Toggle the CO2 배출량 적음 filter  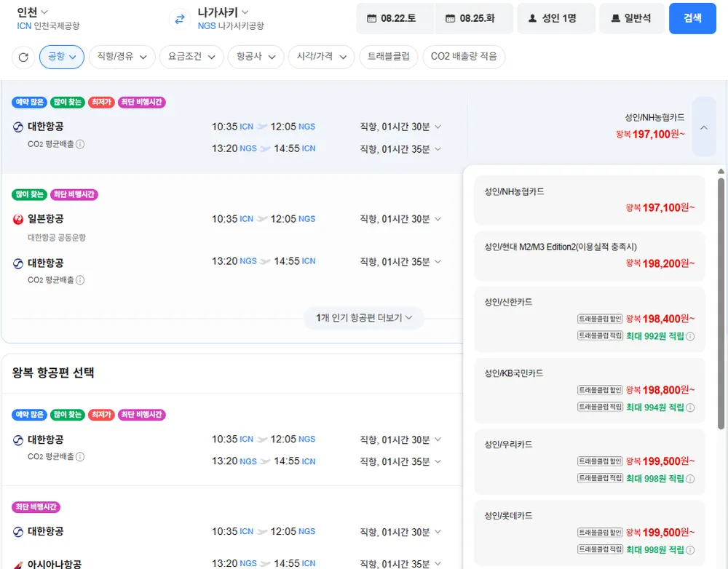pos(464,57)
